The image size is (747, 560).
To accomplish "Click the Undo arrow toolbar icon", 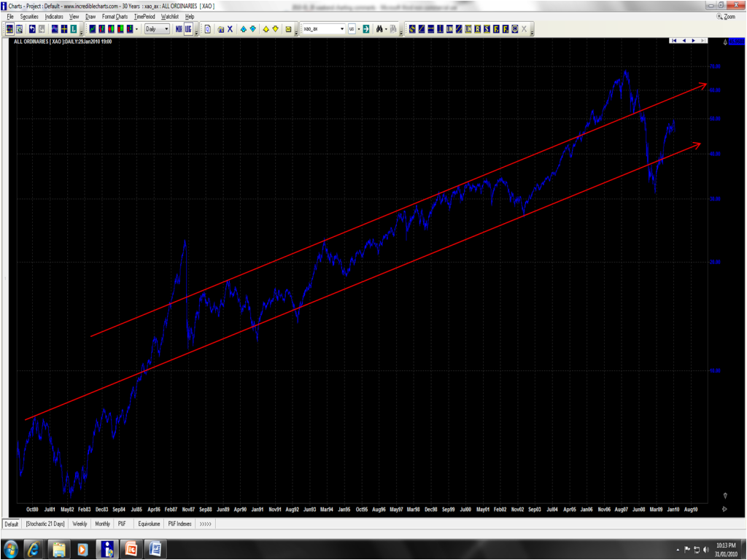I will (32, 29).
